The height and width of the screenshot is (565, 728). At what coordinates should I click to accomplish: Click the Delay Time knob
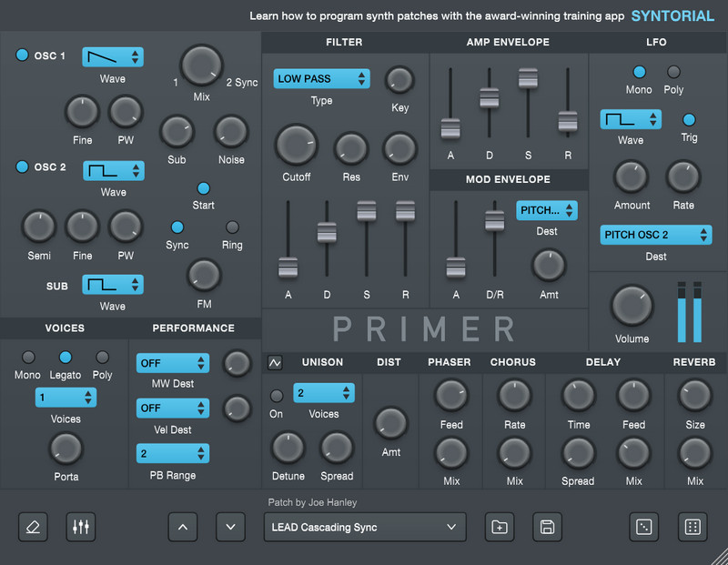[x=579, y=396]
